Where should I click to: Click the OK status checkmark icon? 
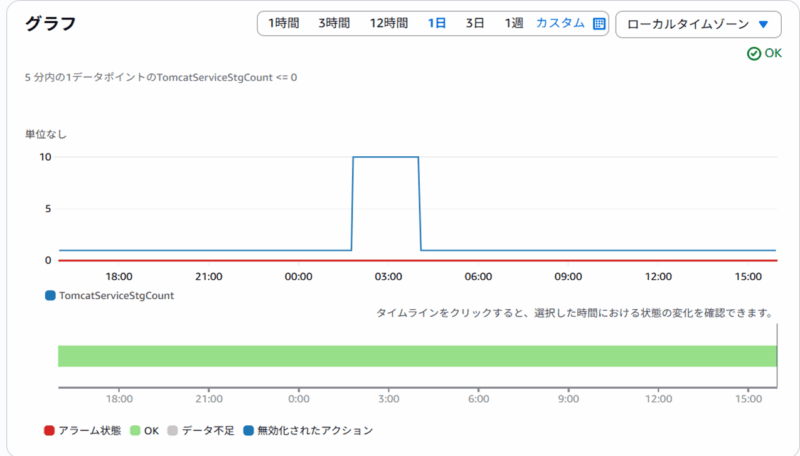[754, 54]
